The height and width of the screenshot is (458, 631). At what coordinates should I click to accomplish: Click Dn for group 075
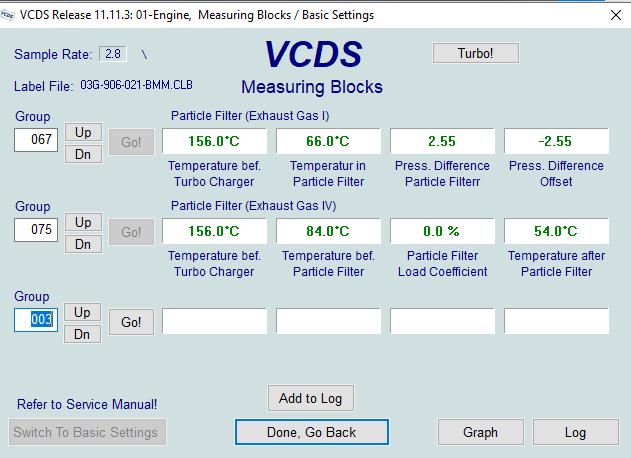point(83,243)
